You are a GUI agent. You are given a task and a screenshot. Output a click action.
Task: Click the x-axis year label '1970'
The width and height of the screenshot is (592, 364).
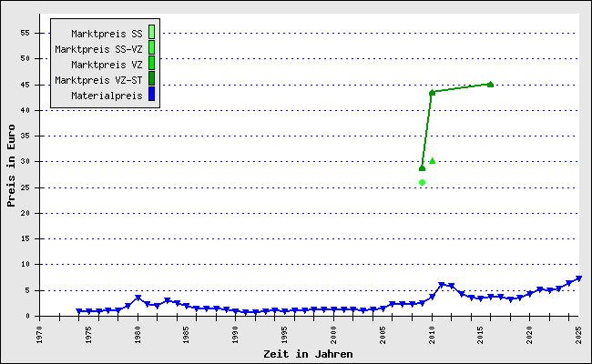39,335
